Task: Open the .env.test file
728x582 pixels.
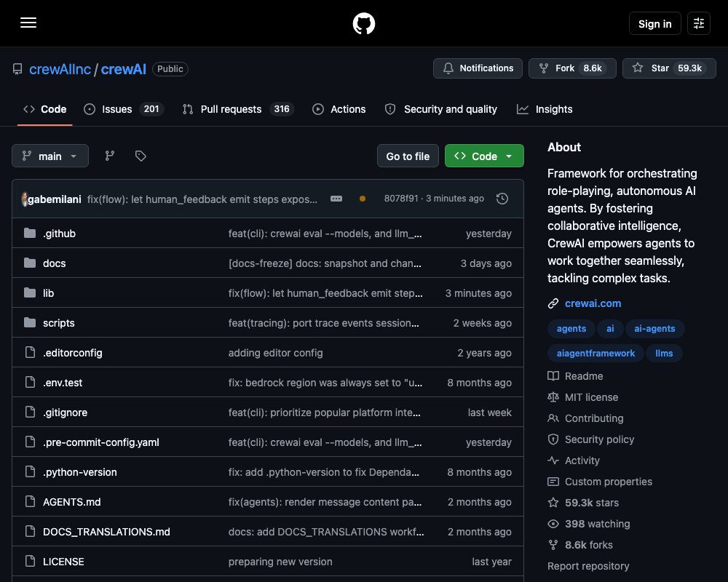Action: (x=62, y=383)
